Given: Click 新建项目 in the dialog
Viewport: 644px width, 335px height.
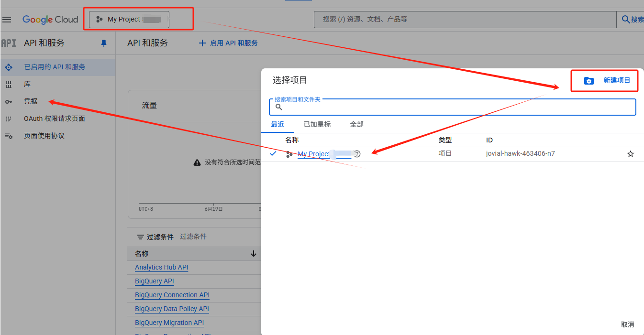Looking at the screenshot, I should (x=607, y=80).
